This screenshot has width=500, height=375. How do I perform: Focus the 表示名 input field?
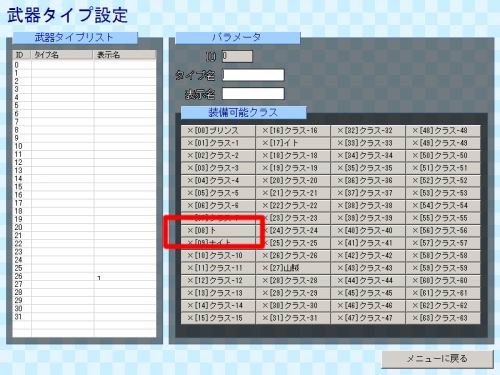(x=253, y=94)
